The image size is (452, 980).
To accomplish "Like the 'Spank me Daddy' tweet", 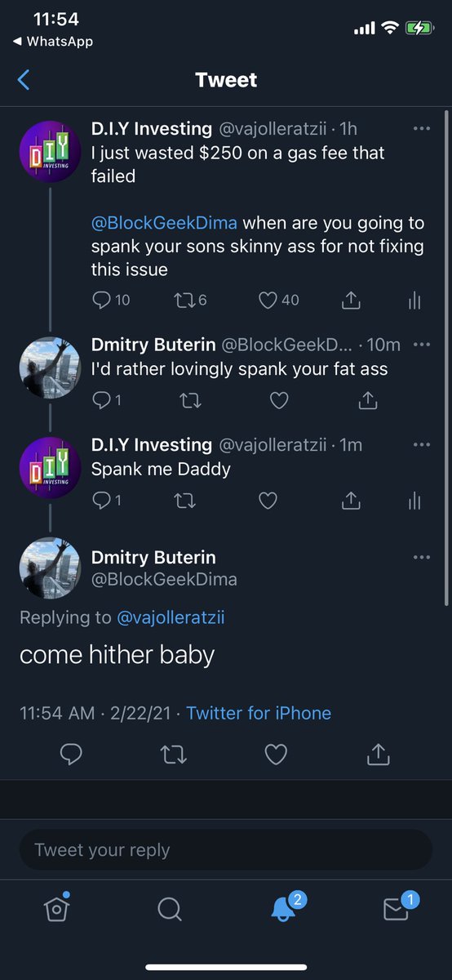I will click(x=268, y=500).
